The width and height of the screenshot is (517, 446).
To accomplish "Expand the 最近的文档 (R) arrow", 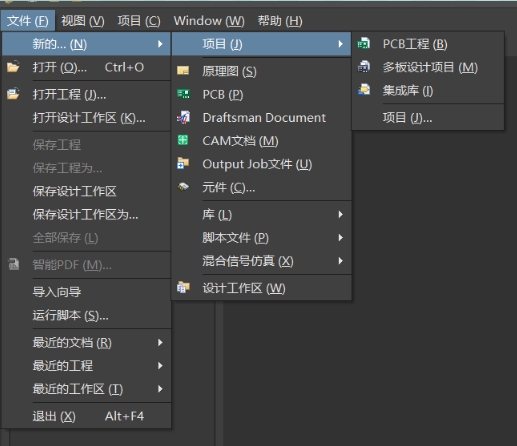I will click(160, 342).
